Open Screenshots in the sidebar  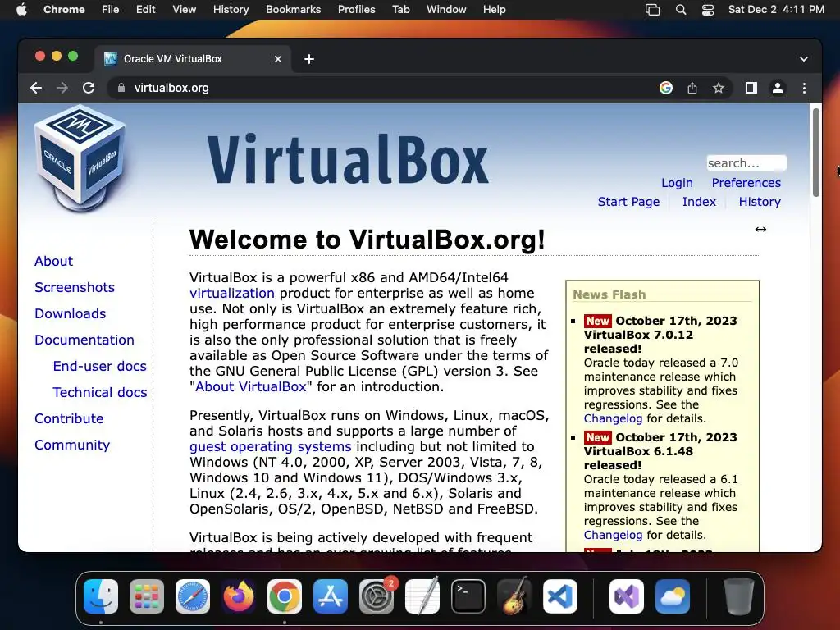[x=75, y=287]
